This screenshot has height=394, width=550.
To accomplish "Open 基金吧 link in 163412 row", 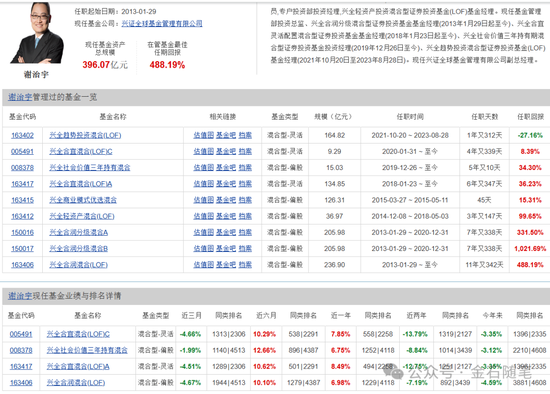I will tap(226, 216).
